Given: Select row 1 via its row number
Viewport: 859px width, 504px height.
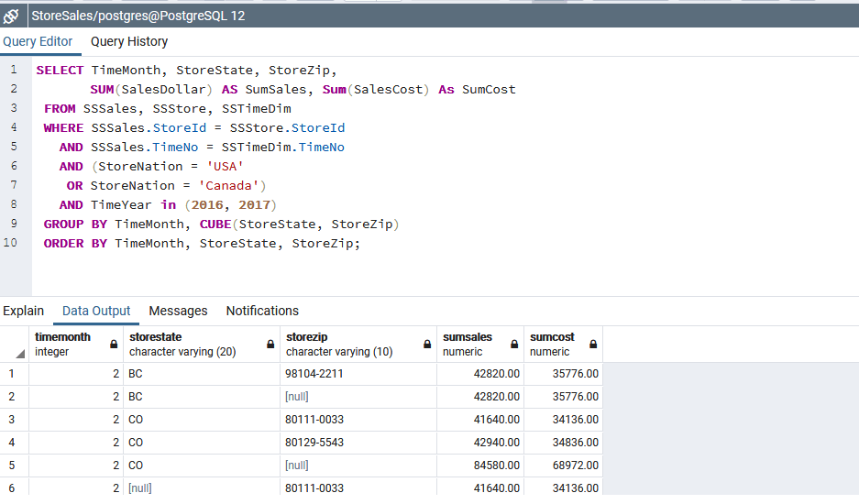Looking at the screenshot, I should pyautogui.click(x=13, y=374).
